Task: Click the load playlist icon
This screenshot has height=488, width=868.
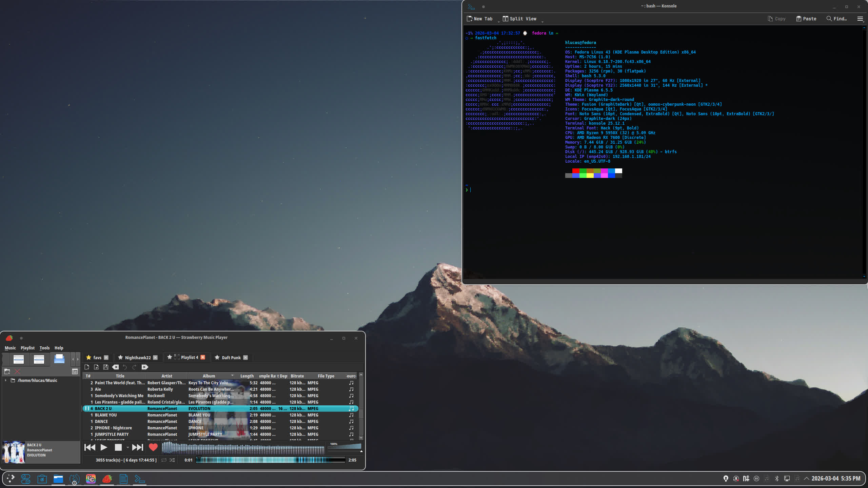Action: (96, 367)
